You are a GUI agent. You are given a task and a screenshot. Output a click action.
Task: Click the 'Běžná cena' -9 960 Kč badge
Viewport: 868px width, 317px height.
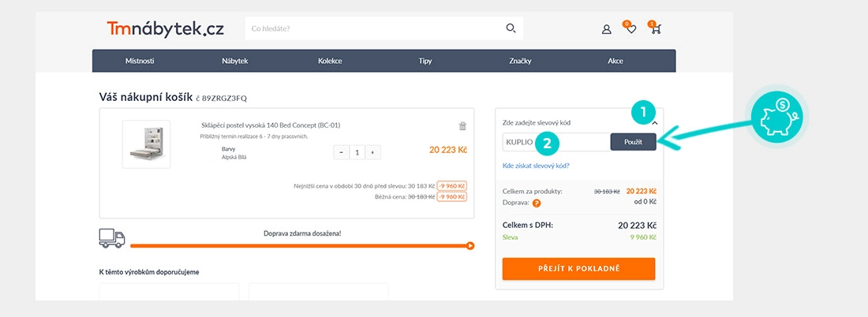click(451, 197)
